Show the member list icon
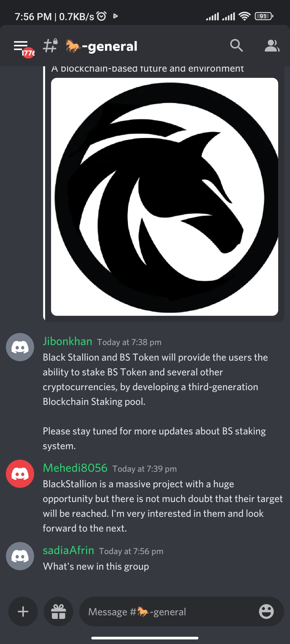Viewport: 290px width, 644px height. (272, 46)
